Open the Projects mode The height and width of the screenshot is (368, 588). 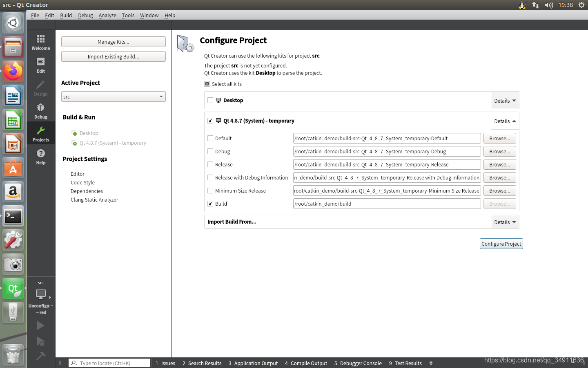pyautogui.click(x=41, y=134)
